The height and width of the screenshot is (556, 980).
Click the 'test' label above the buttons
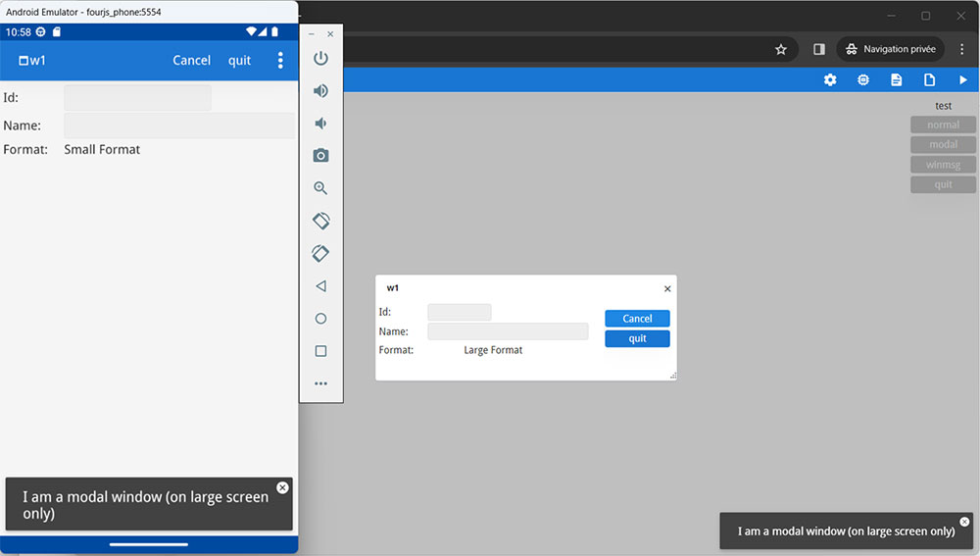(x=943, y=106)
